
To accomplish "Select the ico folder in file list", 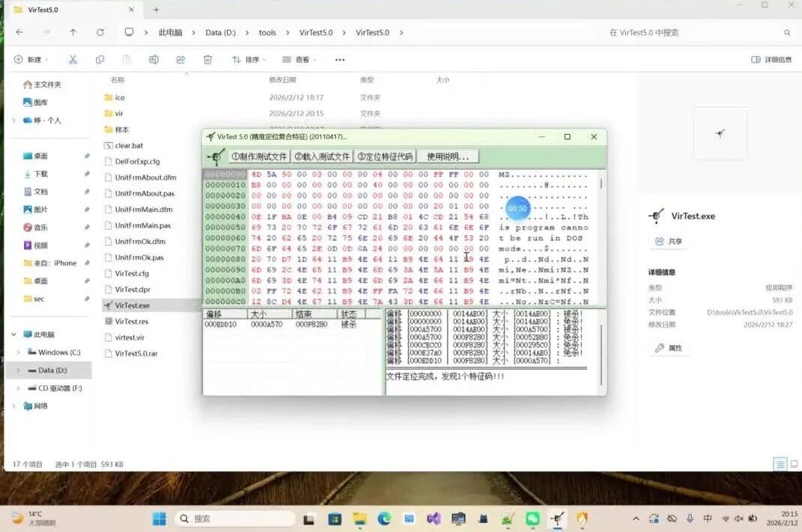I will point(114,97).
